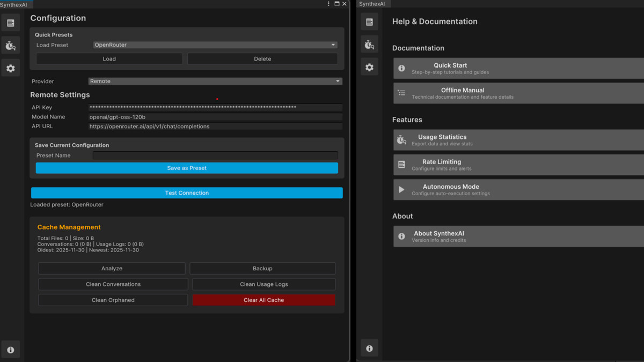644x362 pixels.
Task: Open settings gear icon in left SynthexAI sidebar
Action: [11, 68]
